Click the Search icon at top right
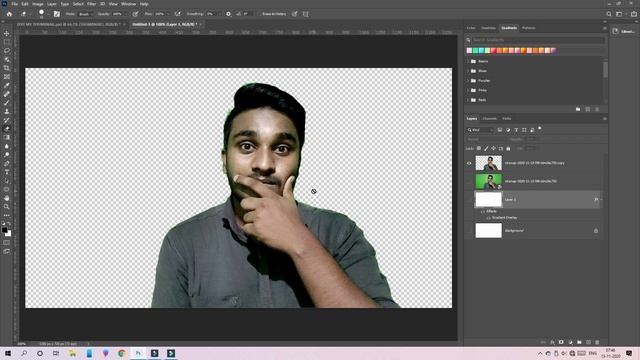Screen dimensions: 640x360 [609, 14]
